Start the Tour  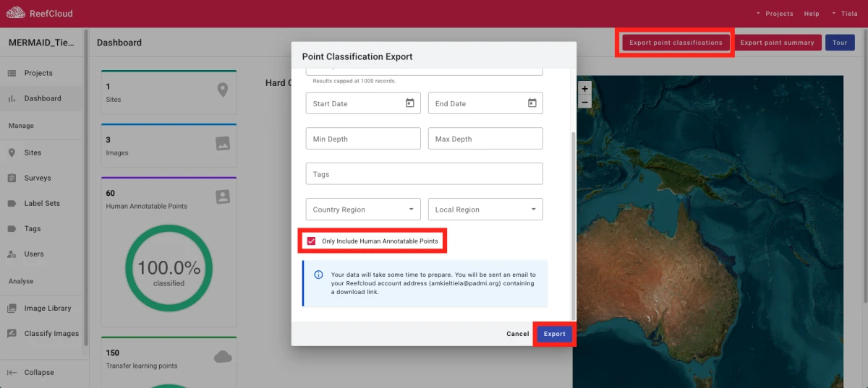tap(840, 43)
